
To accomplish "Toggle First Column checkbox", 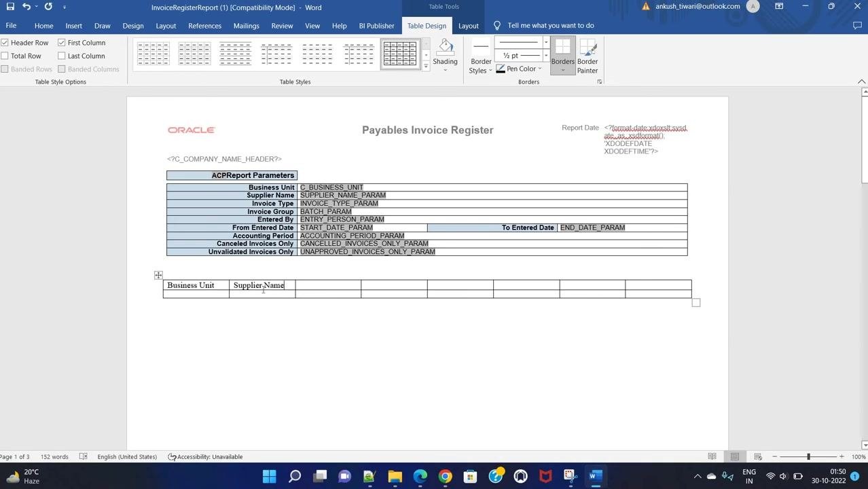I will coord(62,43).
